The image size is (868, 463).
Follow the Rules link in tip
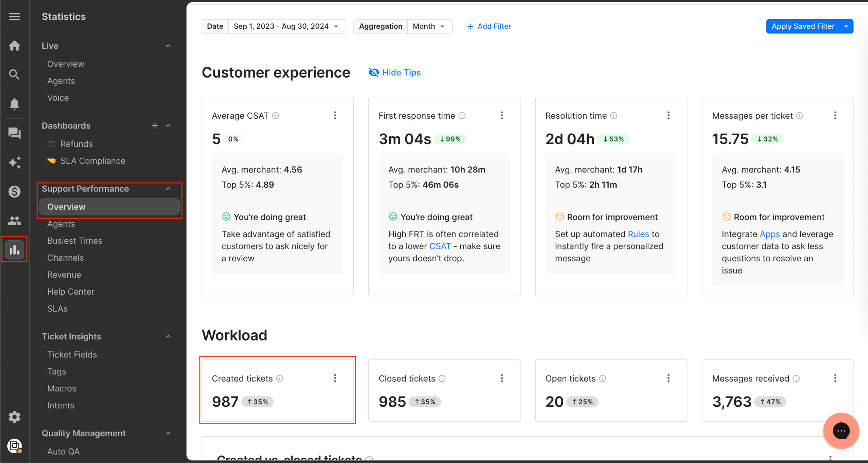point(638,234)
